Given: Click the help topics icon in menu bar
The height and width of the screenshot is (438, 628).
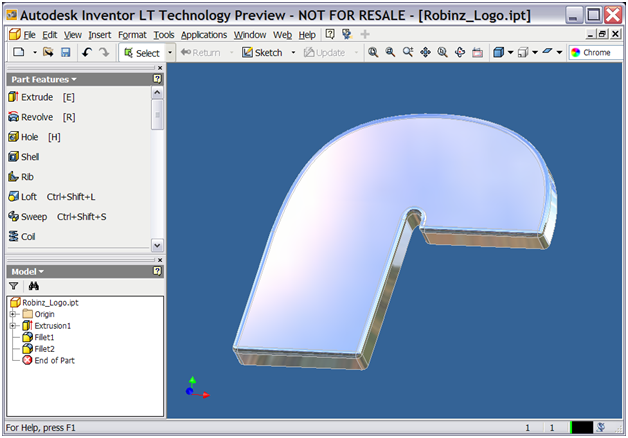Looking at the screenshot, I should pos(330,34).
